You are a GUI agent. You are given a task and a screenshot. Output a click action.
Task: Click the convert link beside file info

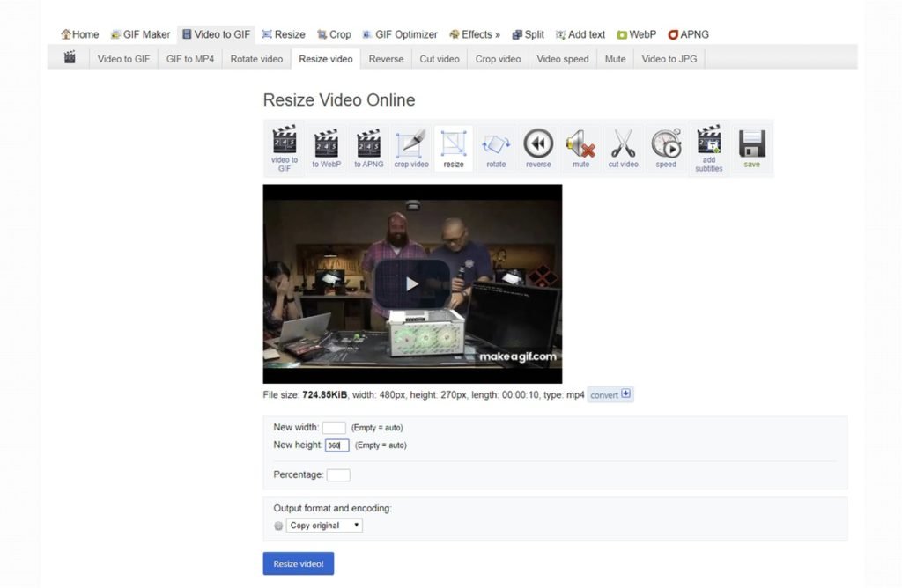610,395
